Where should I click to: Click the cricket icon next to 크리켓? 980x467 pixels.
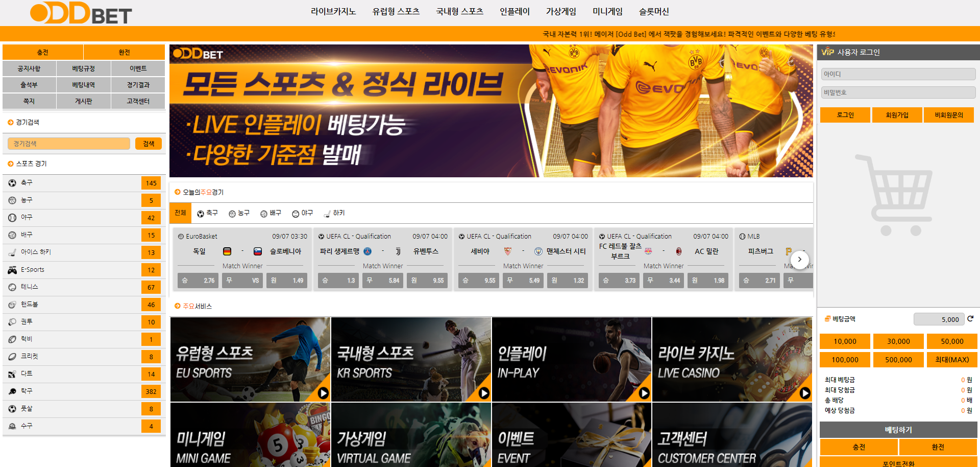(12, 357)
